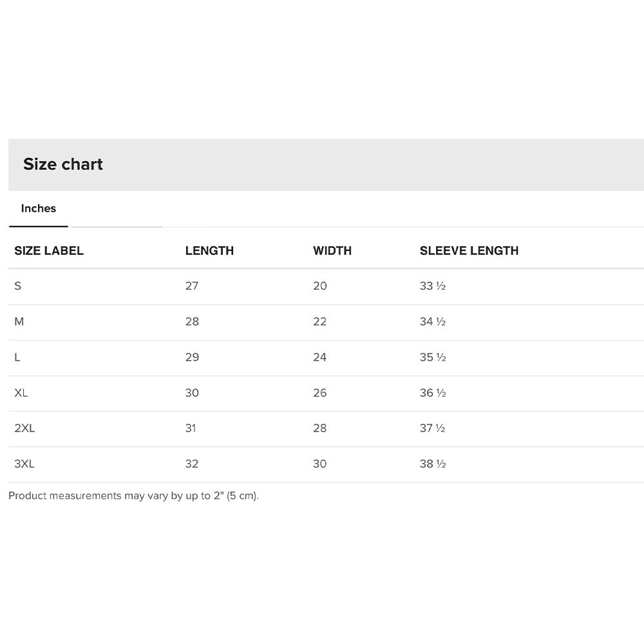This screenshot has width=644, height=644.
Task: Click the width value 22 for M
Action: 320,321
